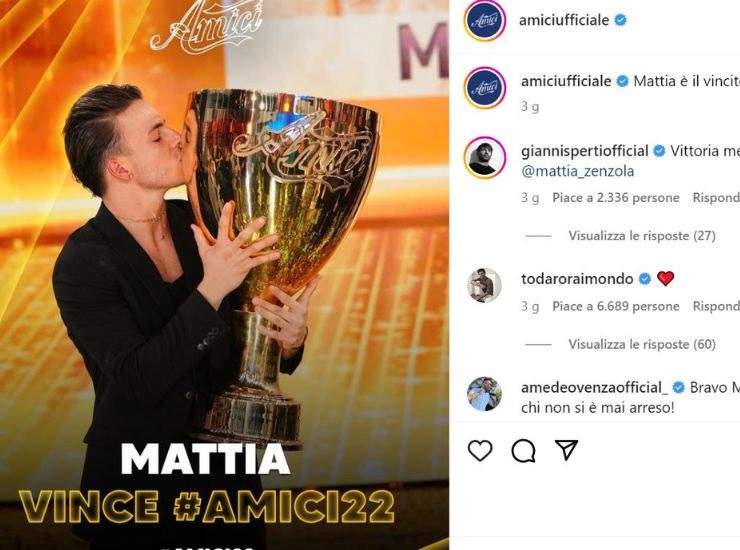740x550 pixels.
Task: Open the comment bubble icon
Action: coord(523,450)
